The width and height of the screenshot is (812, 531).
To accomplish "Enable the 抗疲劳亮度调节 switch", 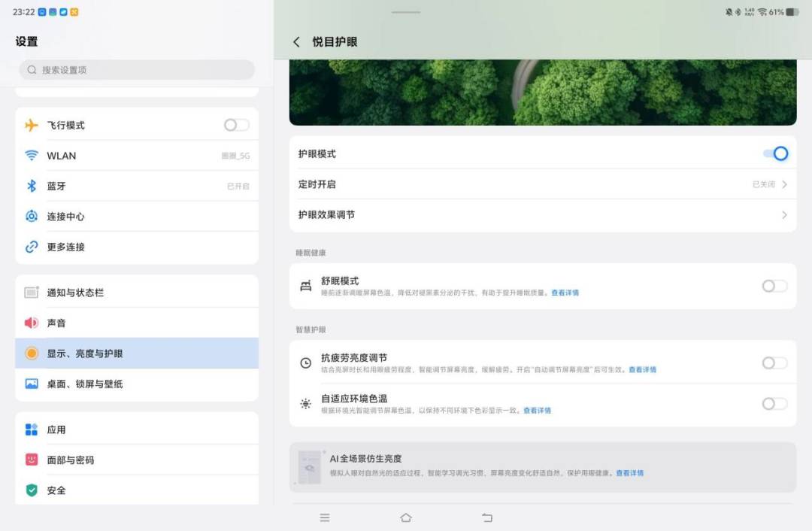I will pos(774,363).
